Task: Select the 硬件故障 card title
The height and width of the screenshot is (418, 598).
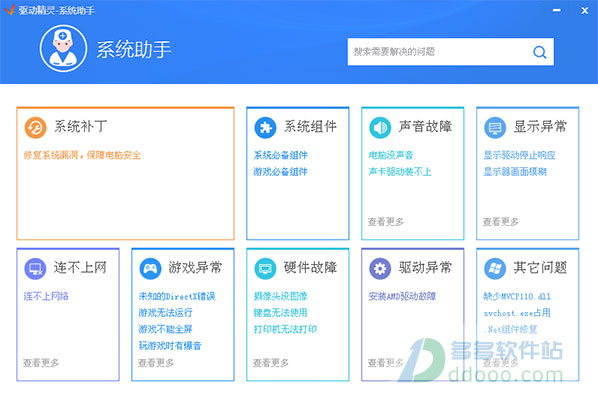Action: 310,268
